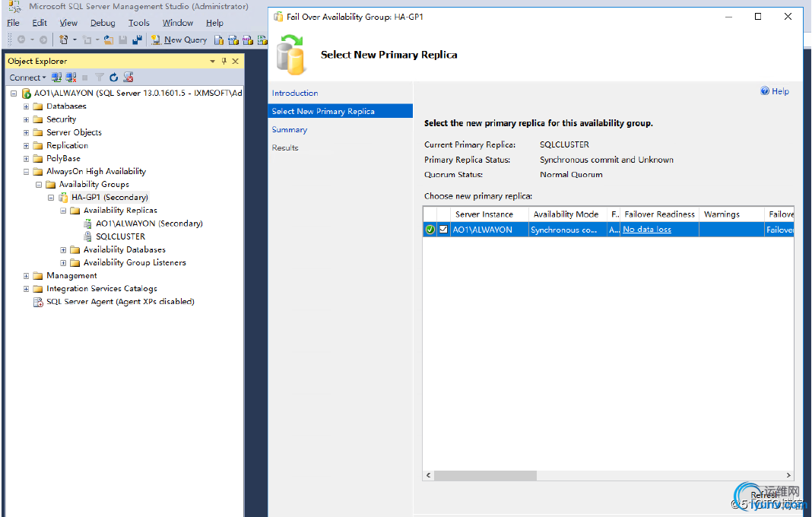
Task: Click the Disconnect icon in Object Explorer
Action: (71, 78)
